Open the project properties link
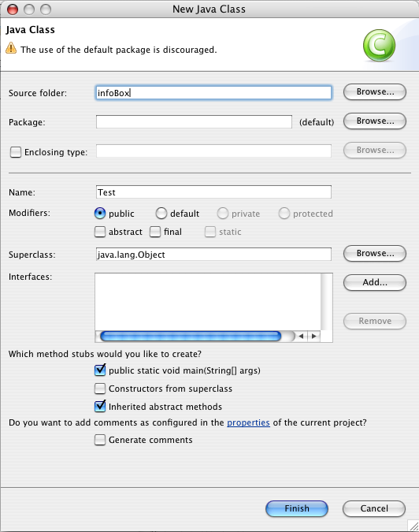The height and width of the screenshot is (532, 419). tap(248, 422)
